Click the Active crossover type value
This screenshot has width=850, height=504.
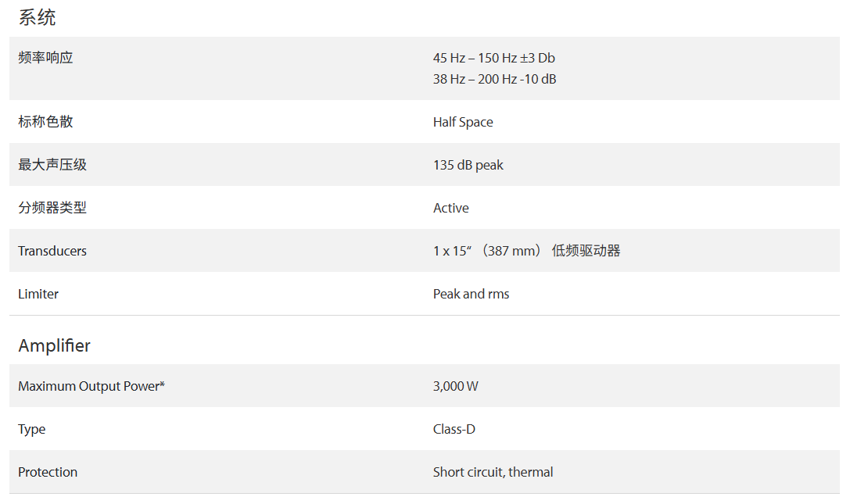coord(450,208)
